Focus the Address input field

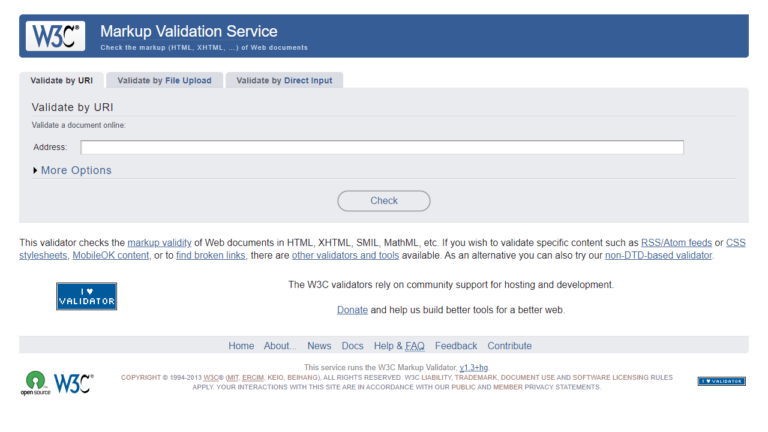[382, 147]
